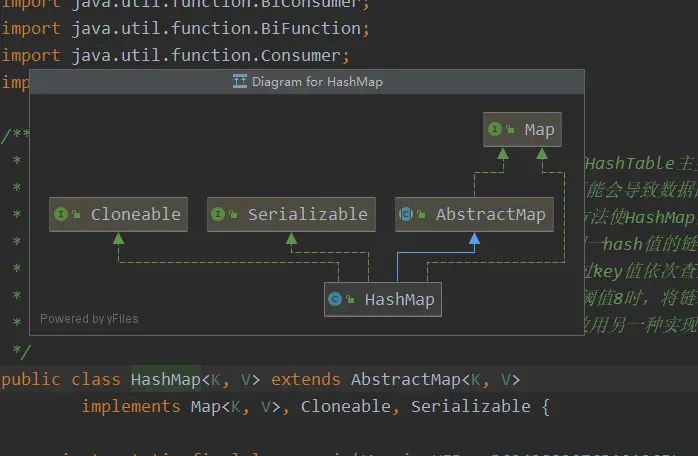Click the blue inheritance arrow under AbstractMap
The width and height of the screenshot is (698, 456).
coord(475,238)
